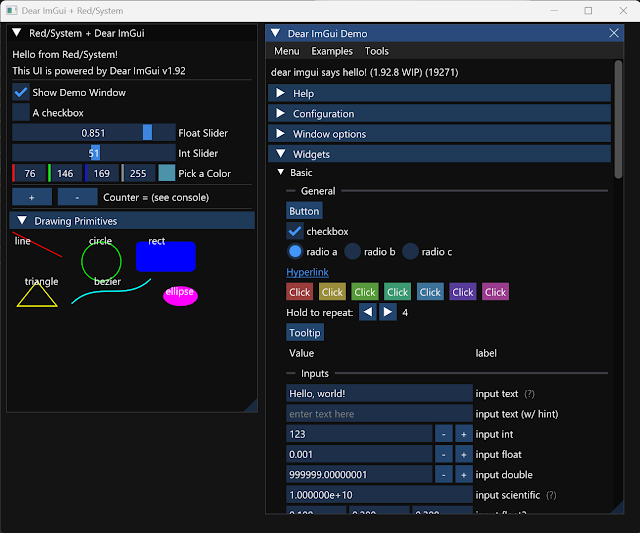The image size is (640, 533).
Task: Collapse the Basic tree node
Action: [281, 172]
